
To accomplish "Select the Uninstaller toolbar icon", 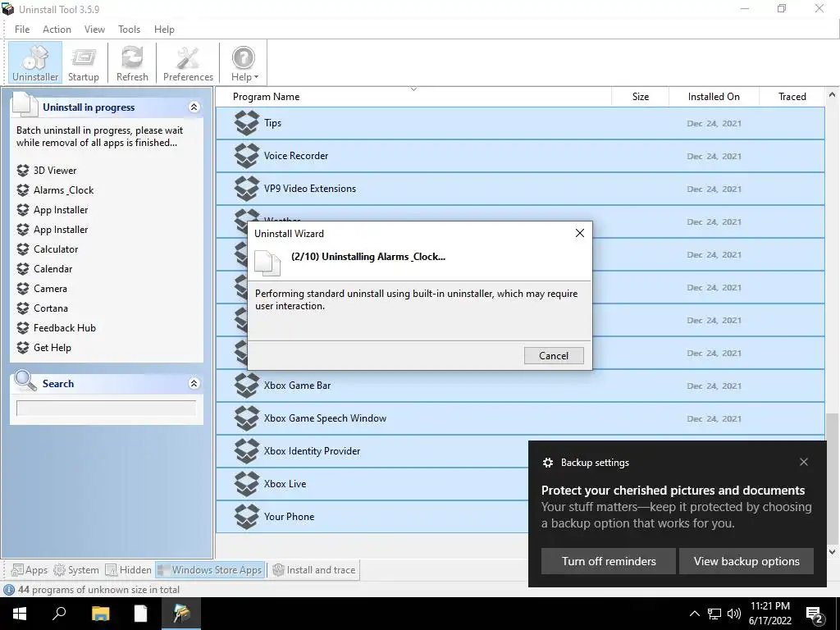I will (x=35, y=63).
